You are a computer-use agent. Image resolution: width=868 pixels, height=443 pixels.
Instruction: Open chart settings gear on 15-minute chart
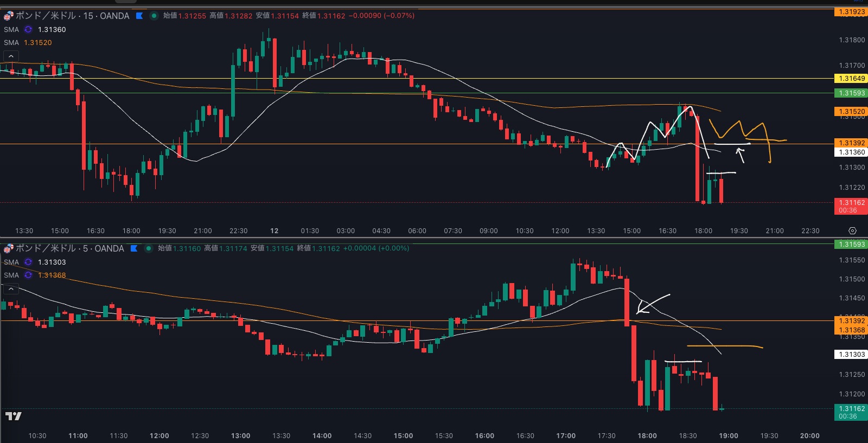pos(852,231)
